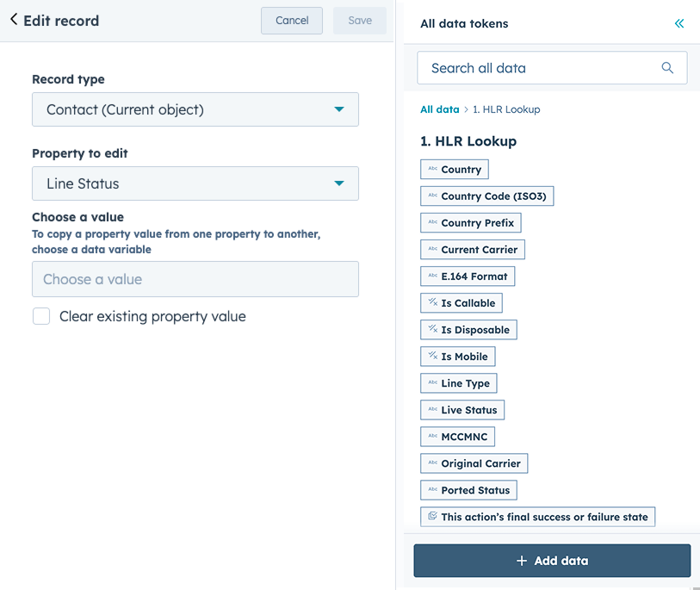Select the Is Mobile boolean token
700x590 pixels.
(457, 357)
